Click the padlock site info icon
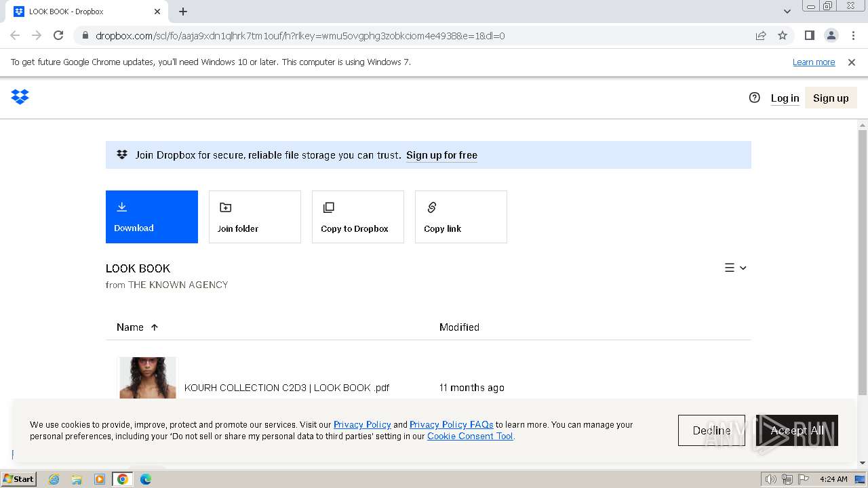868x488 pixels. click(x=85, y=36)
